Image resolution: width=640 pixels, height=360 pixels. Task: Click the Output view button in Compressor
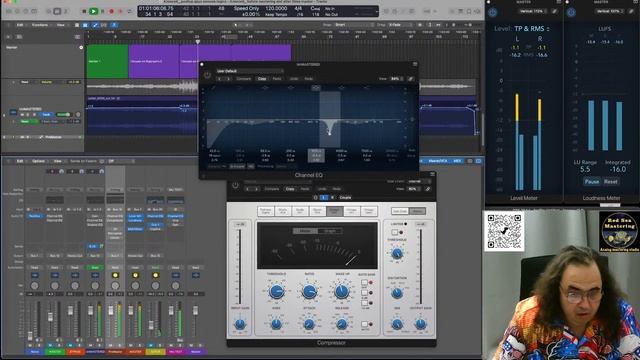pos(417,211)
